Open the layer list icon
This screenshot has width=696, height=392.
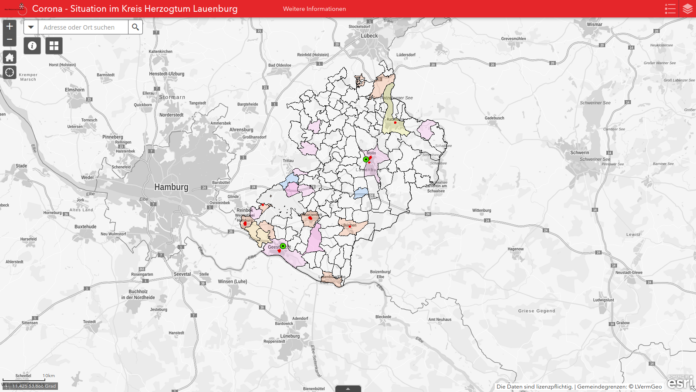coord(687,9)
